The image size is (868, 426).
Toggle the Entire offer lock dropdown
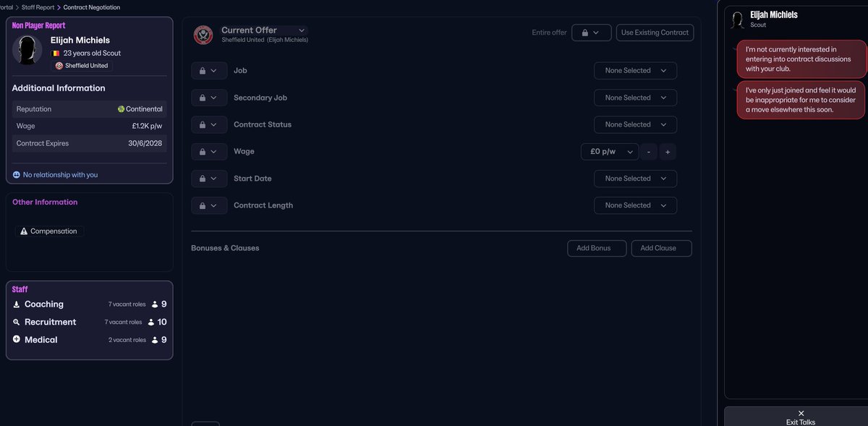click(x=591, y=33)
